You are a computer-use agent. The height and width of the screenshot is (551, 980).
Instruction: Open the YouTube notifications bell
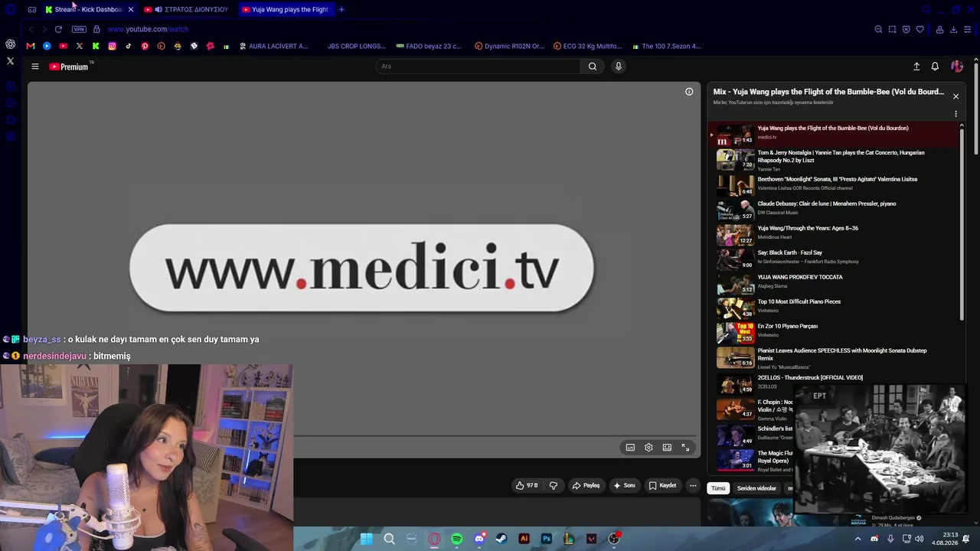(x=935, y=67)
